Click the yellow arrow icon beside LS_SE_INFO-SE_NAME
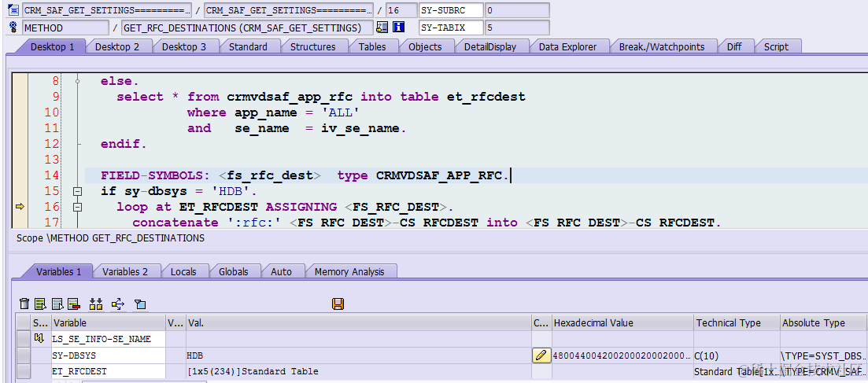This screenshot has height=383, width=868. 40,339
